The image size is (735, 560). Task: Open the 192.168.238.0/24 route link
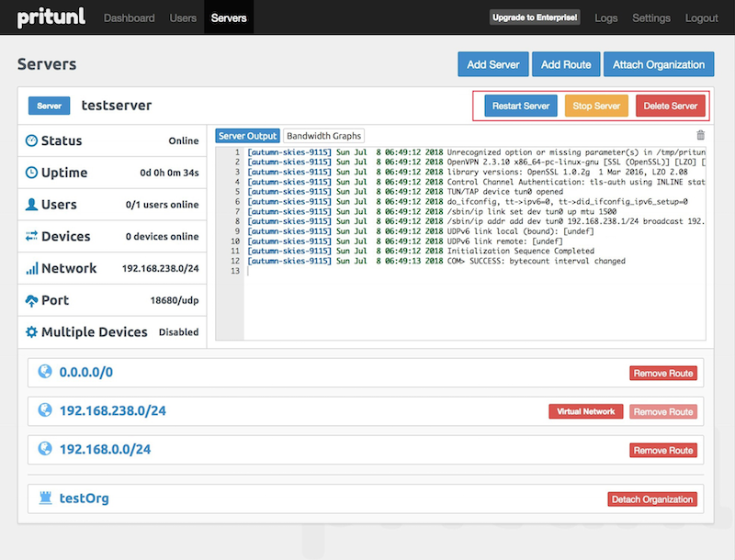pyautogui.click(x=112, y=410)
